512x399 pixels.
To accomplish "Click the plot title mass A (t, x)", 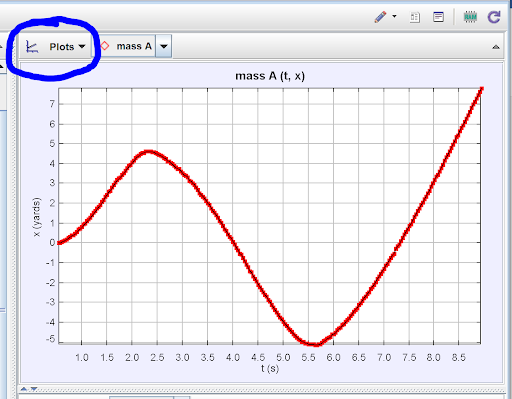I will 270,76.
